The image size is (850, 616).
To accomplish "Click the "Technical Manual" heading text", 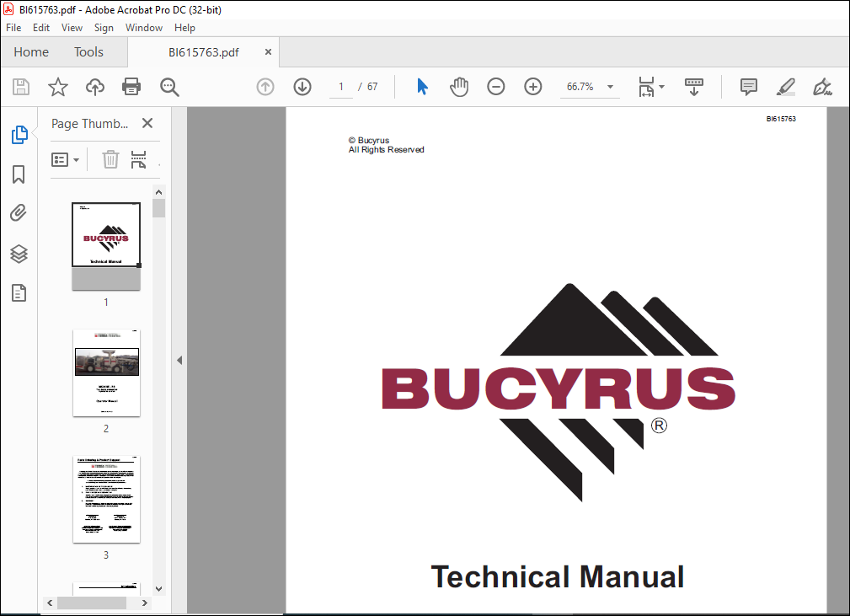I will coord(558,576).
